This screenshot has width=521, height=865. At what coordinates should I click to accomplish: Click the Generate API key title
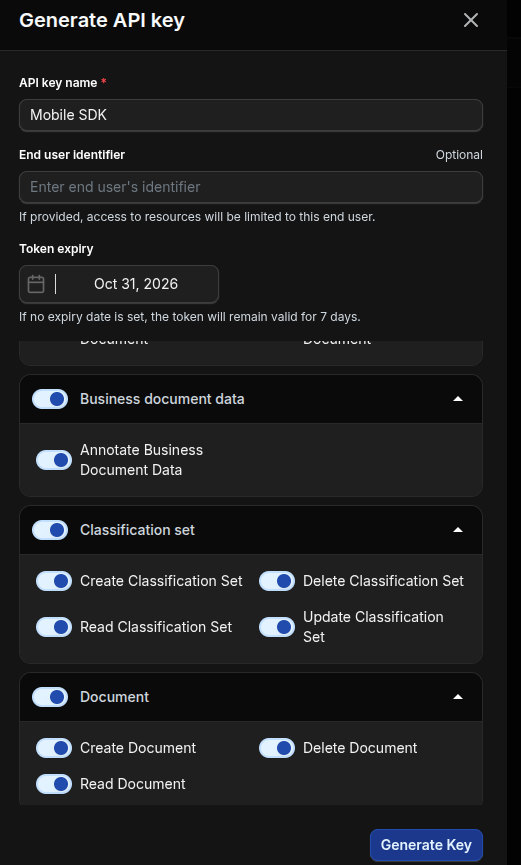point(102,20)
